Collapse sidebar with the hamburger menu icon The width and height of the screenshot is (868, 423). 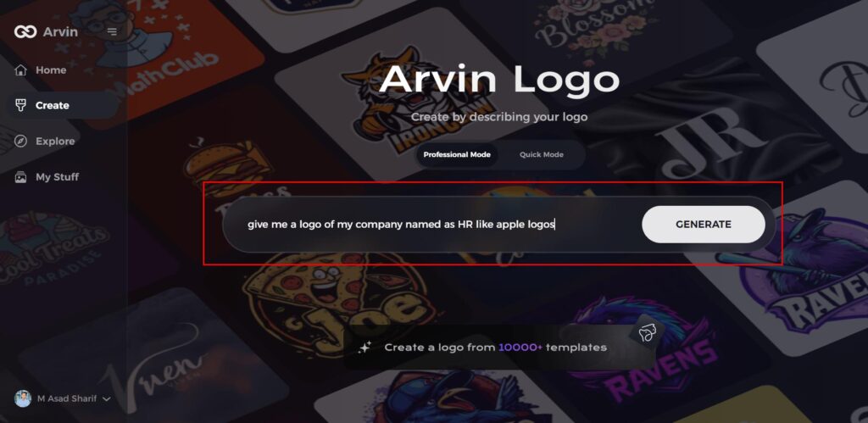coord(112,31)
